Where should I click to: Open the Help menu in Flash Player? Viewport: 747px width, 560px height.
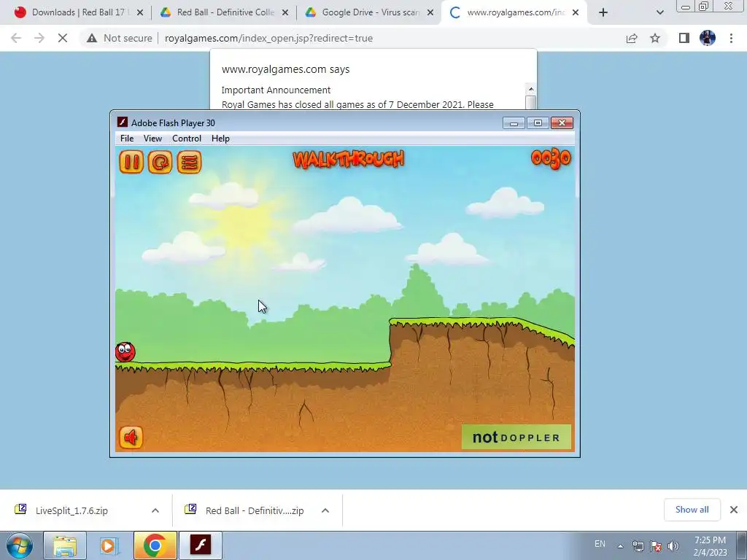[x=220, y=139]
